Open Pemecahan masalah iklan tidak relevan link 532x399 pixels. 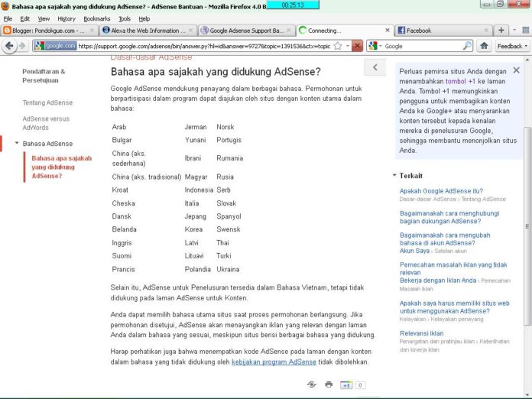click(453, 268)
